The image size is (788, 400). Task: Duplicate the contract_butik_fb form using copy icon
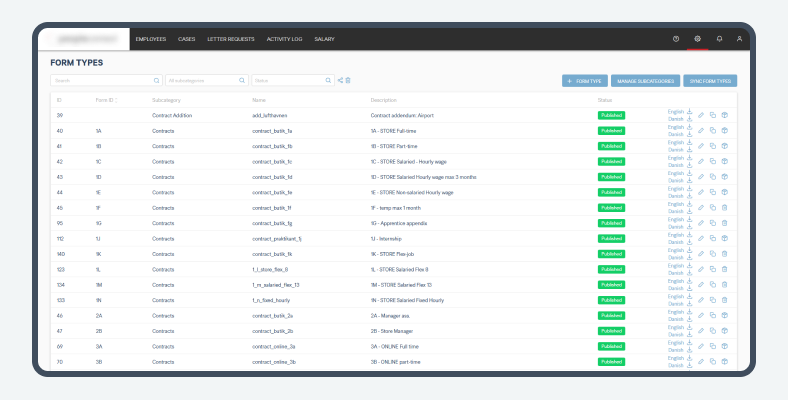point(713,146)
